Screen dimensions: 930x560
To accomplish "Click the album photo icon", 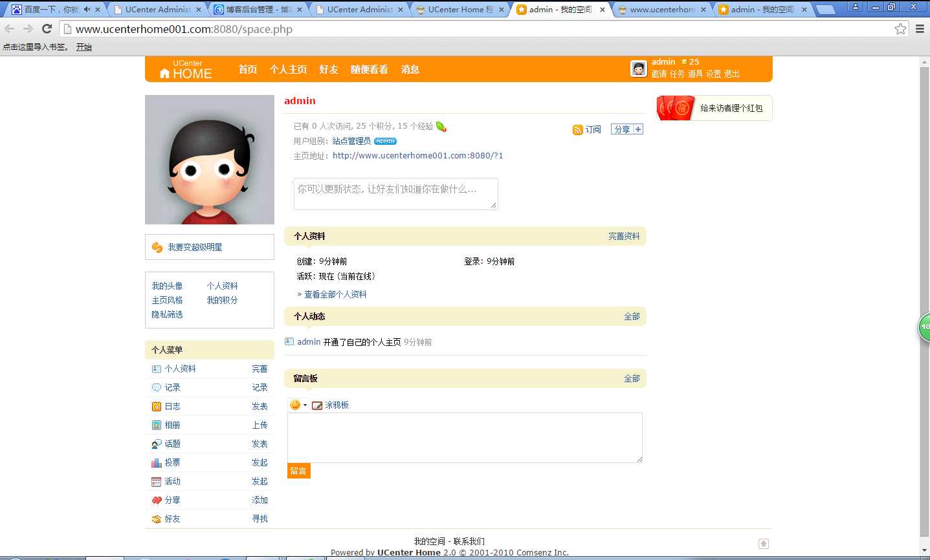I will [156, 425].
